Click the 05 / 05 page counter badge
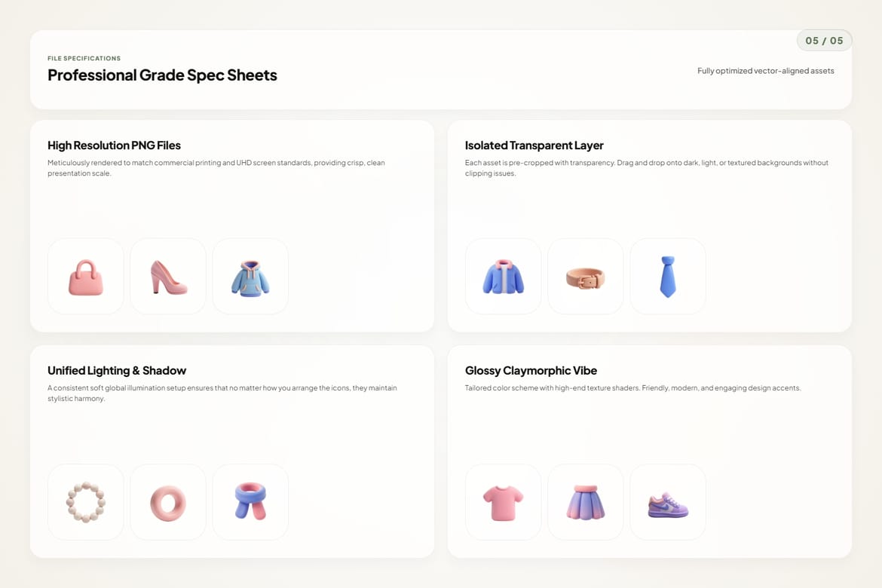 [x=824, y=41]
